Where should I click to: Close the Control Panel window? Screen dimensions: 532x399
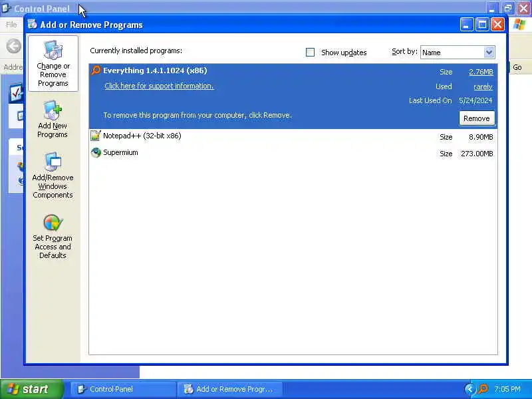(523, 8)
